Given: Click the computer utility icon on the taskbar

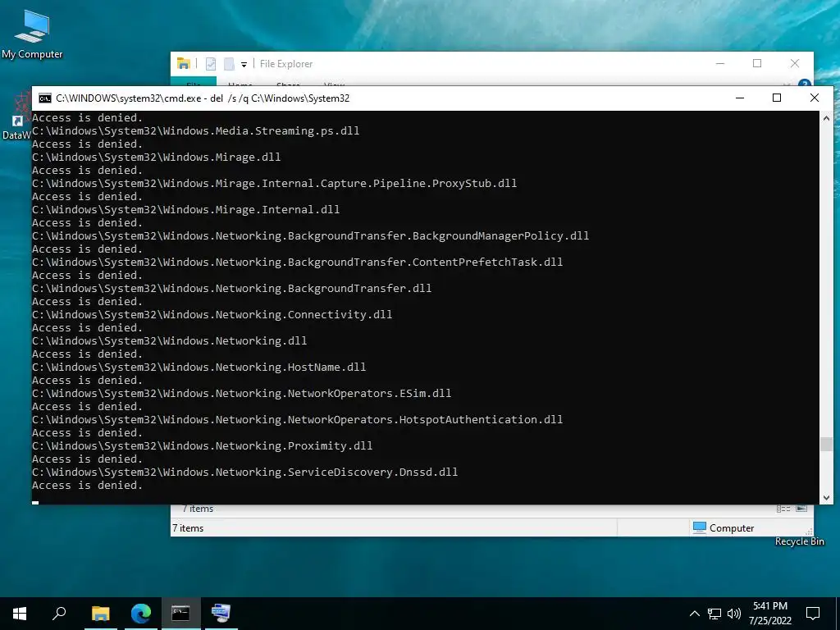Looking at the screenshot, I should 221,614.
